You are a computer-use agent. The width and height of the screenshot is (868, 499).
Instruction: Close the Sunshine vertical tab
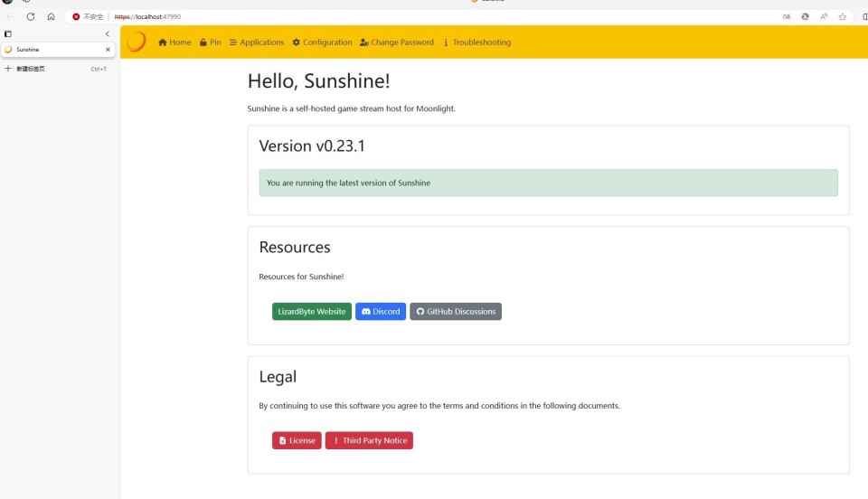108,50
